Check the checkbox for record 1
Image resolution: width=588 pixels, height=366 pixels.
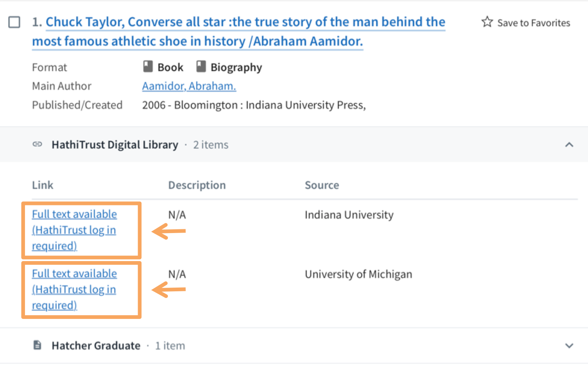[x=14, y=22]
